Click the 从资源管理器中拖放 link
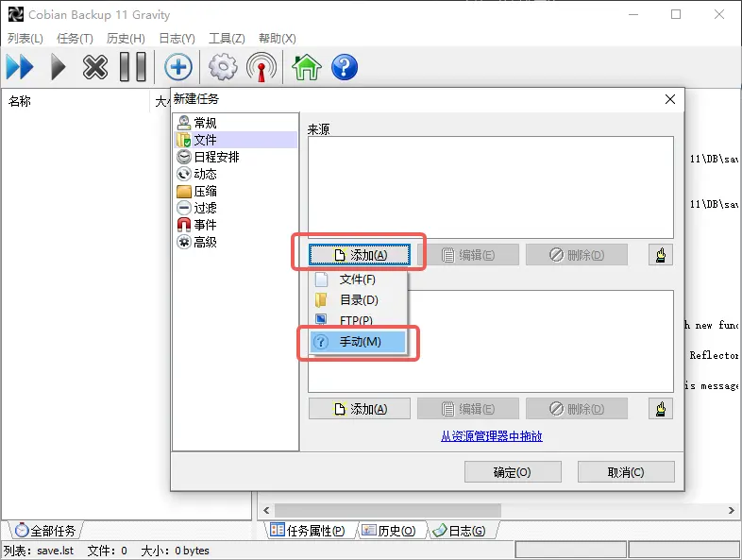 pos(491,436)
